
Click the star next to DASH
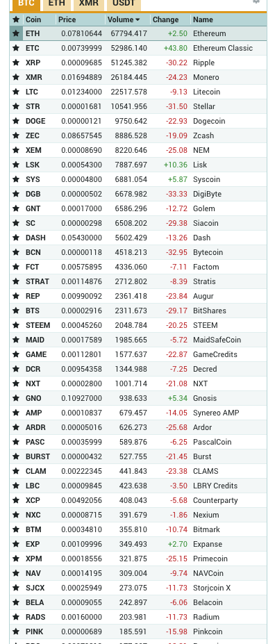pos(16,238)
